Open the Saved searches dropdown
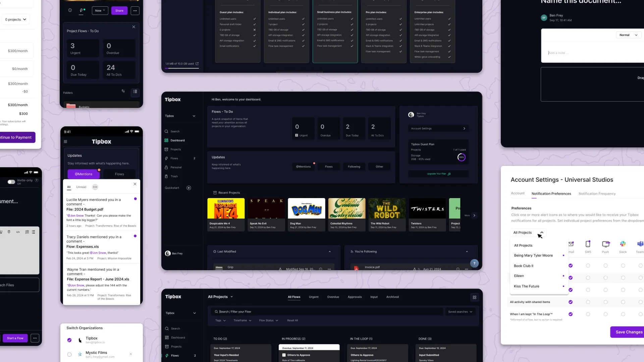This screenshot has width=644, height=362. pyautogui.click(x=460, y=312)
